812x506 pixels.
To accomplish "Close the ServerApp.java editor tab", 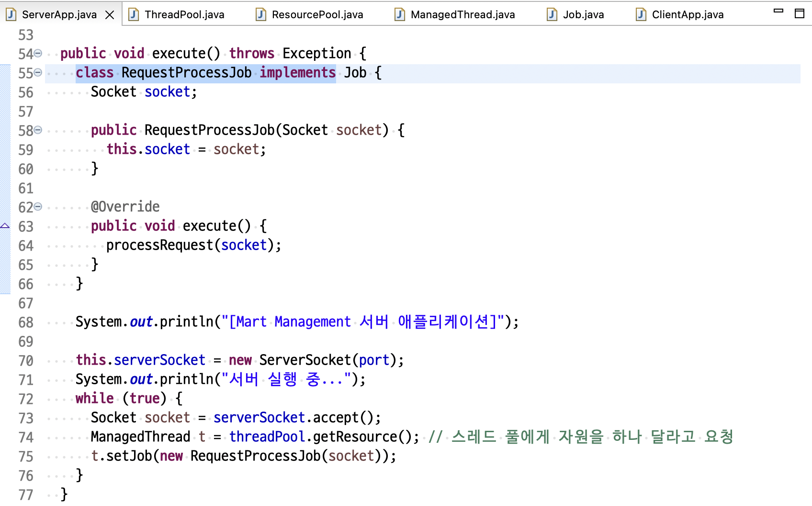I will click(x=110, y=15).
